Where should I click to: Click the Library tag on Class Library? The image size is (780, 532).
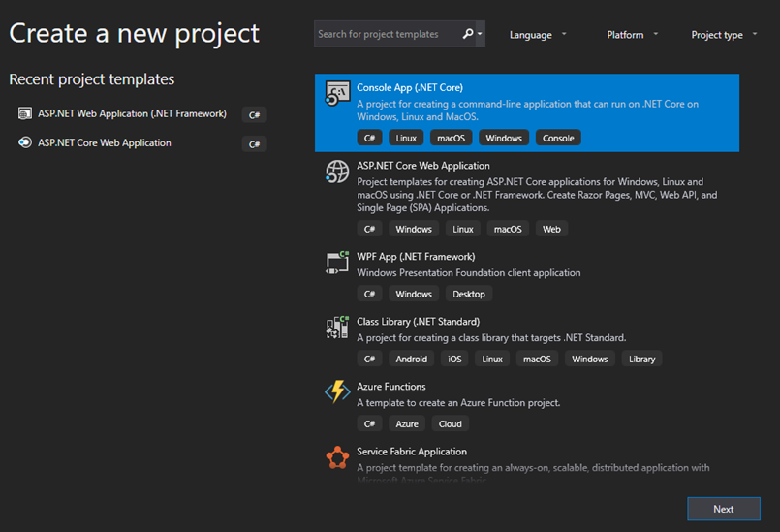[642, 359]
